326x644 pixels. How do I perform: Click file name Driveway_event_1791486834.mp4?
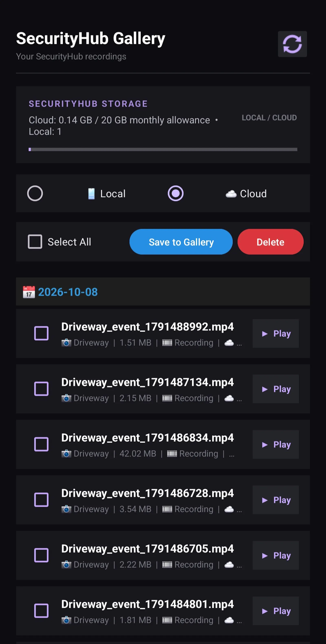[x=148, y=438]
